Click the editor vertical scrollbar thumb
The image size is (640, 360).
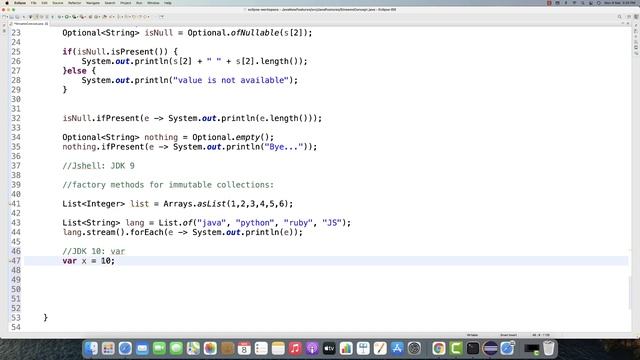630,292
